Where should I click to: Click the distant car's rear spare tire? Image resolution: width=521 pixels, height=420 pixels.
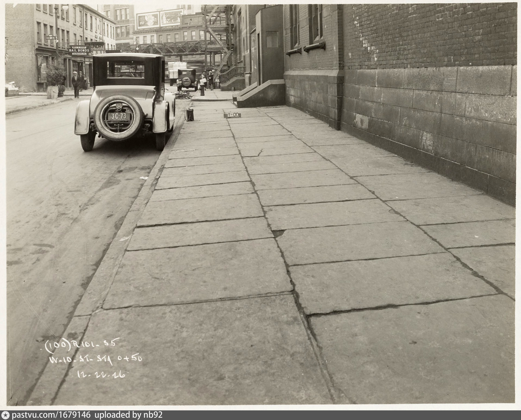point(187,82)
